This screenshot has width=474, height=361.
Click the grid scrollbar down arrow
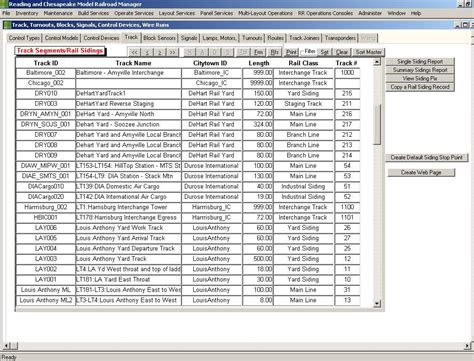click(x=377, y=303)
